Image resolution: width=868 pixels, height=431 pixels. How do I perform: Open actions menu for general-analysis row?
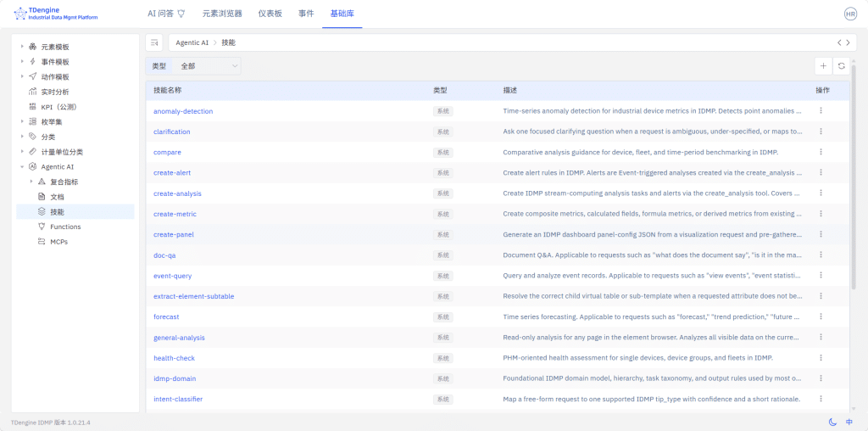click(x=821, y=337)
